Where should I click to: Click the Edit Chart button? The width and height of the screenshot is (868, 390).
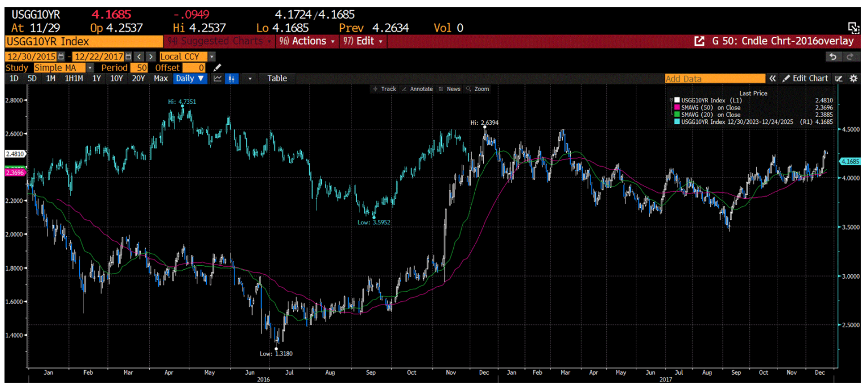click(805, 79)
